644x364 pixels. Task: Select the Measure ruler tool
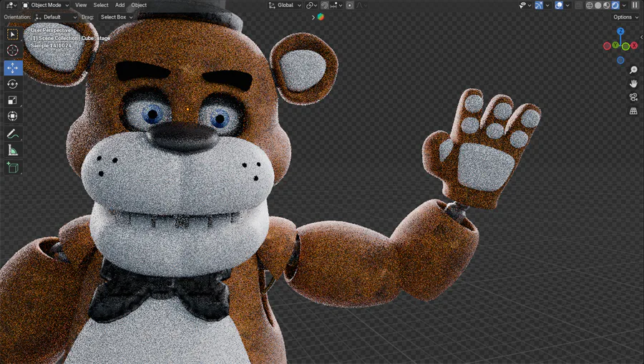point(13,150)
